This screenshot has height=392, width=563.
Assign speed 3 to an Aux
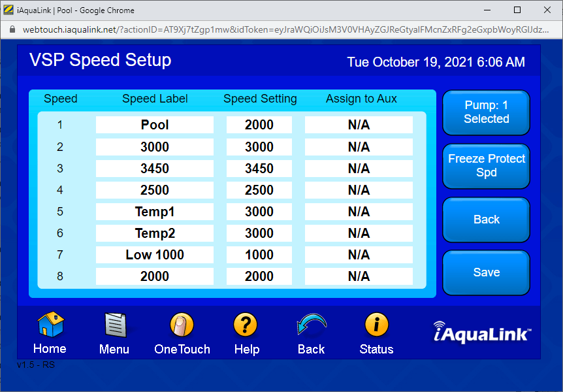click(x=359, y=169)
